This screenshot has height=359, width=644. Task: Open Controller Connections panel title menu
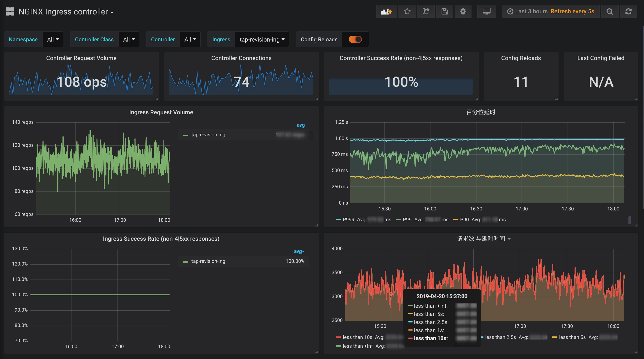point(241,58)
